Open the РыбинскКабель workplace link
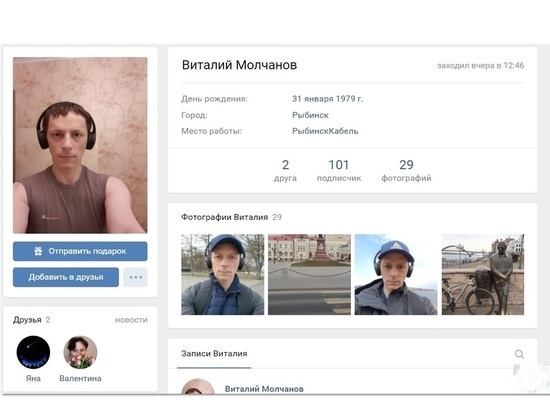This screenshot has height=412, width=550. [325, 131]
